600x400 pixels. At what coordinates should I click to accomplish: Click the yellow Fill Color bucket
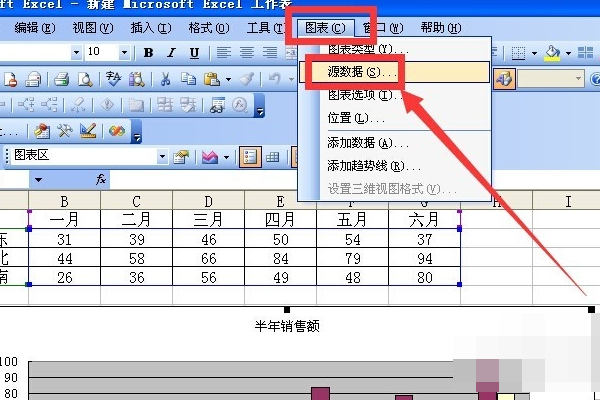tap(552, 53)
